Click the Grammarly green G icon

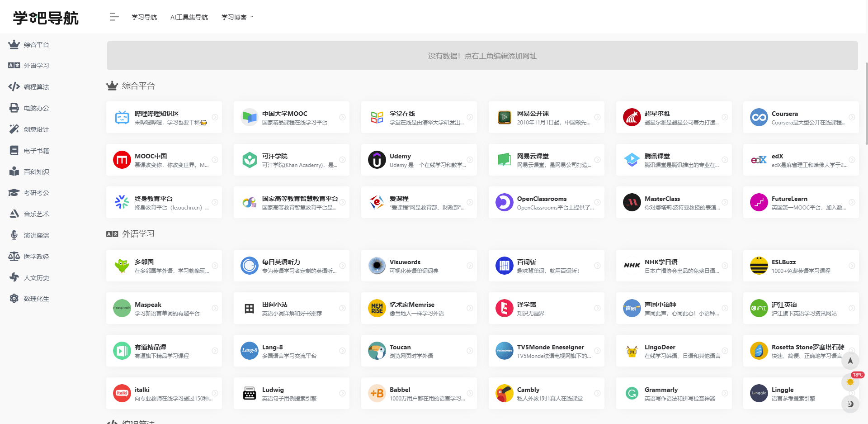pyautogui.click(x=632, y=393)
